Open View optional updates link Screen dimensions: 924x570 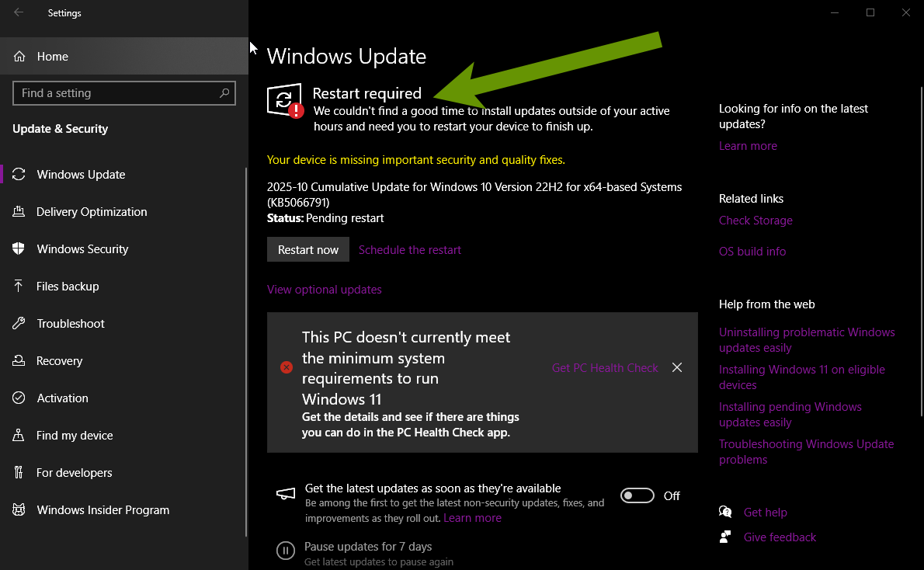[325, 290]
